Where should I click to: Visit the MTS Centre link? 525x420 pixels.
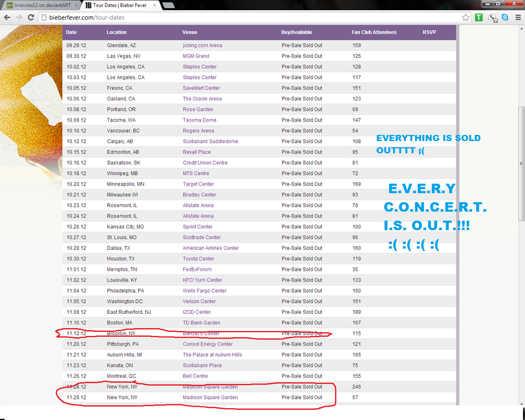click(196, 173)
